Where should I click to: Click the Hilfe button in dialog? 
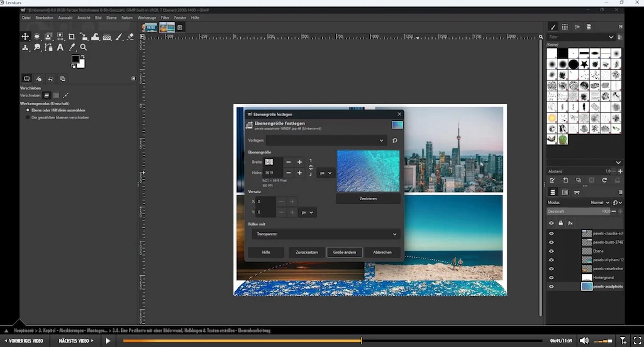[266, 252]
